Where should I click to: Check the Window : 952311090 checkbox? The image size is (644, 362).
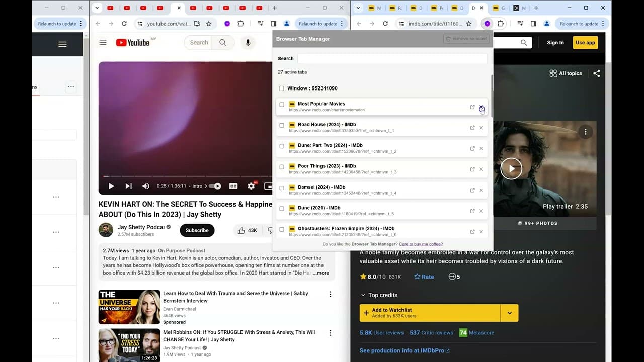pos(281,88)
